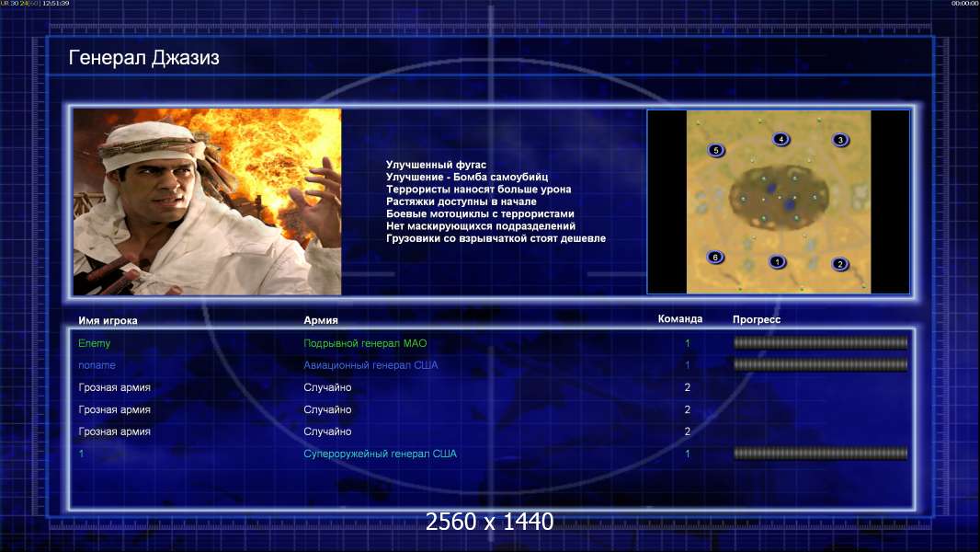
Task: Click the 00:00:00 timer at the top
Action: point(965,3)
